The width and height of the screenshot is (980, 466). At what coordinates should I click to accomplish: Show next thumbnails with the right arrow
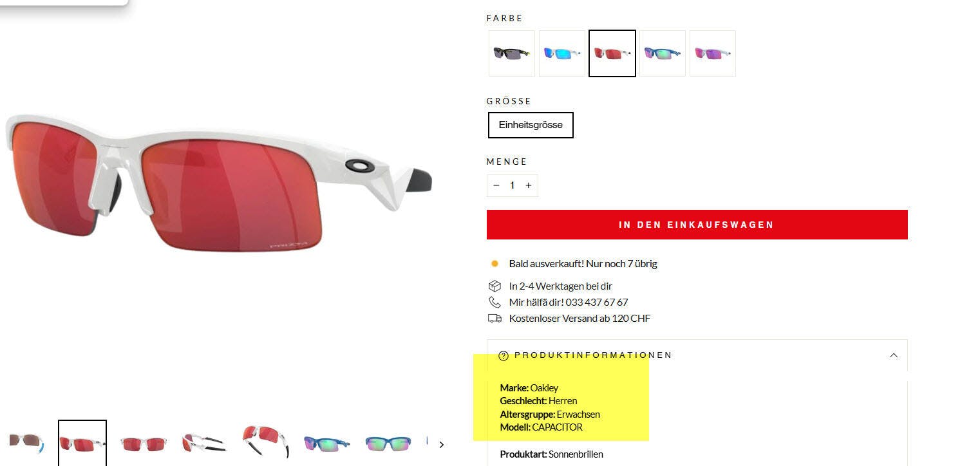coord(441,444)
